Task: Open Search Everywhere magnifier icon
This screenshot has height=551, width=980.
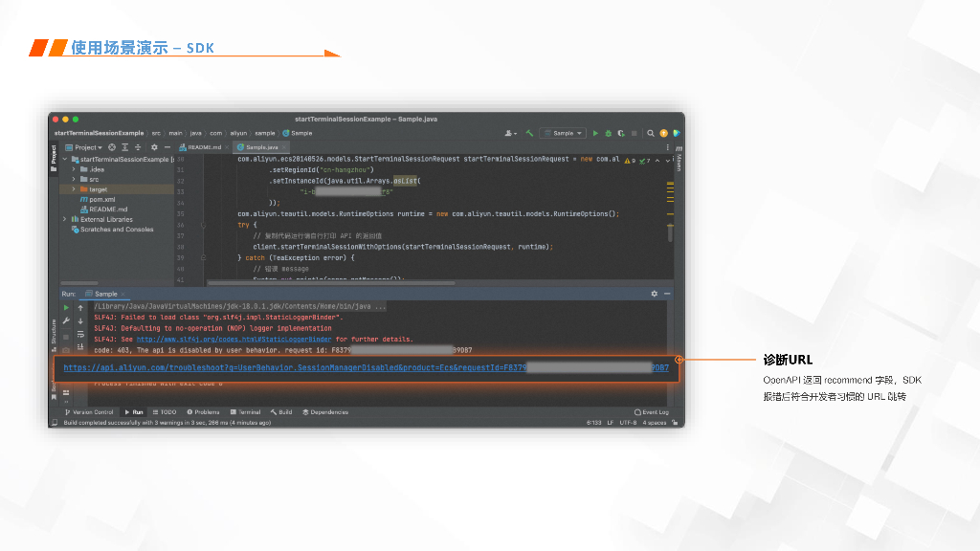Action: click(651, 133)
